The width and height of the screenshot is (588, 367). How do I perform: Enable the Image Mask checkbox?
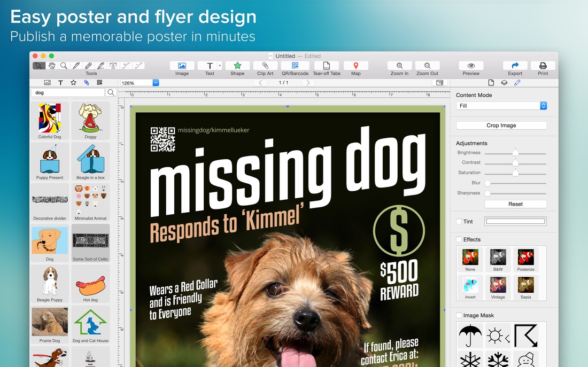point(459,315)
